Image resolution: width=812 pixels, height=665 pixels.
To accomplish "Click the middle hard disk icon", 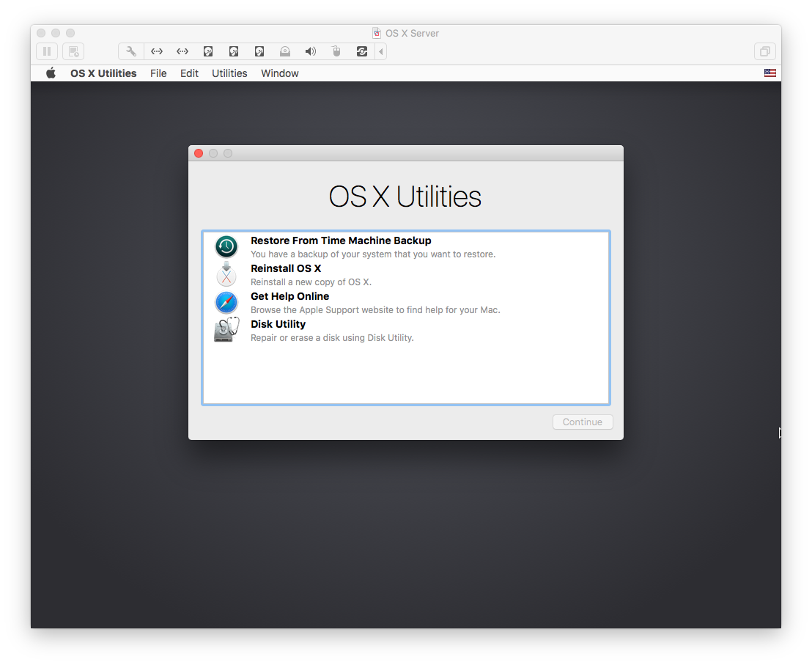I will pyautogui.click(x=234, y=51).
